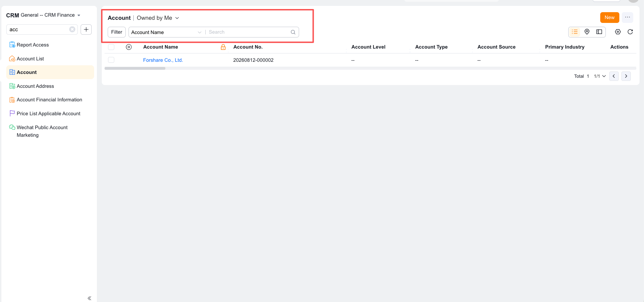Open Account Address menu item
Screen dimensions: 644x302
[50, 86]
